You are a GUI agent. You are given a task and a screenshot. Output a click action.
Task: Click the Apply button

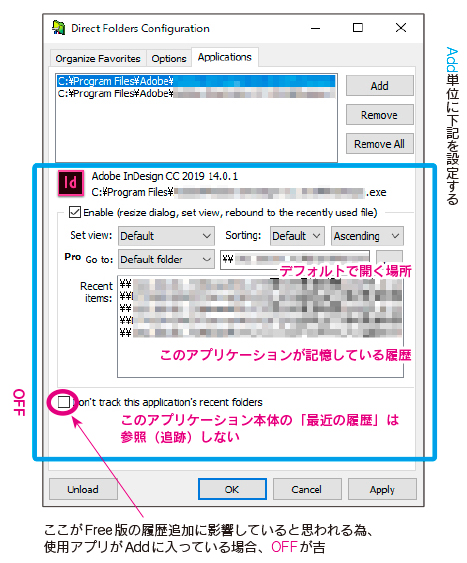pos(382,489)
